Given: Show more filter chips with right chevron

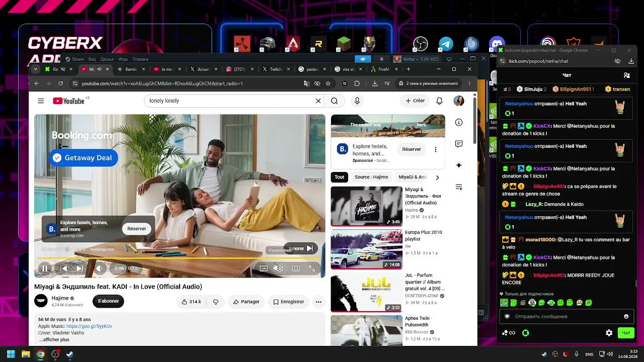Looking at the screenshot, I should coord(437,177).
